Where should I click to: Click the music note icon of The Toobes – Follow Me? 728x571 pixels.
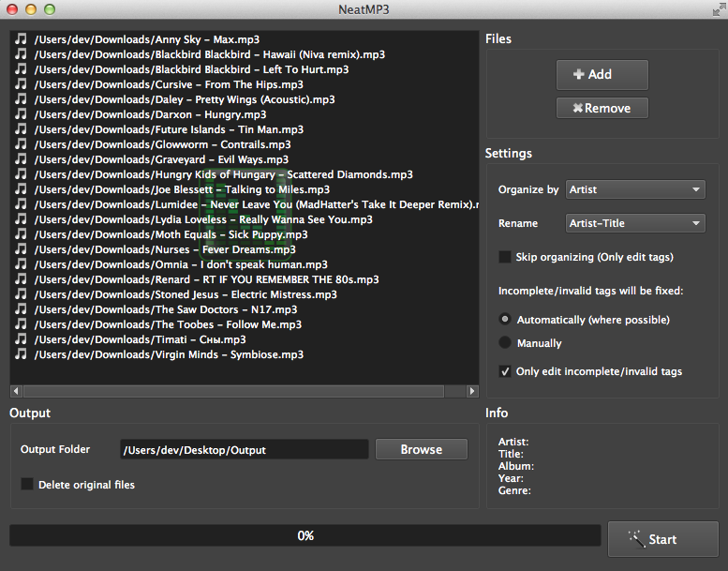coord(21,323)
